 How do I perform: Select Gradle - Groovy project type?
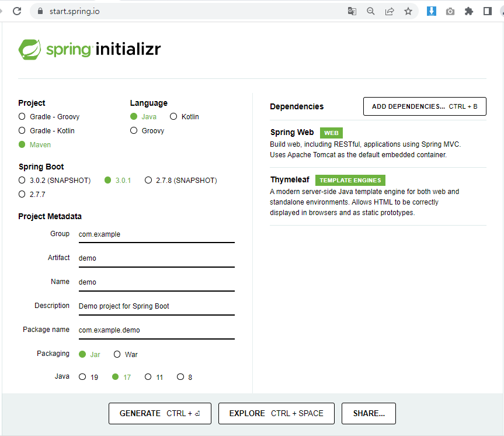49,116
